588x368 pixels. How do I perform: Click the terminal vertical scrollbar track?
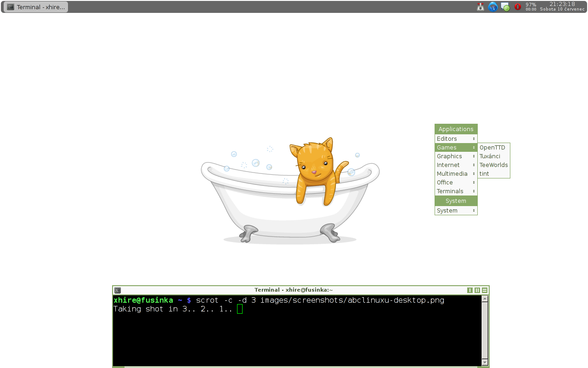pyautogui.click(x=485, y=330)
